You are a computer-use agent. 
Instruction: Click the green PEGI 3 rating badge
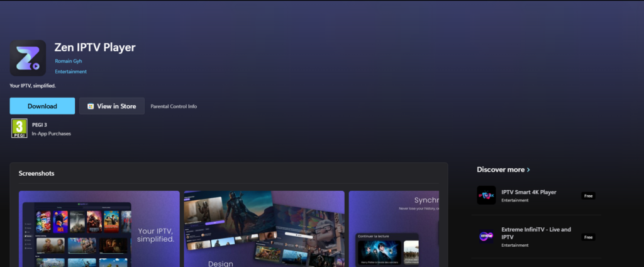[x=19, y=128]
